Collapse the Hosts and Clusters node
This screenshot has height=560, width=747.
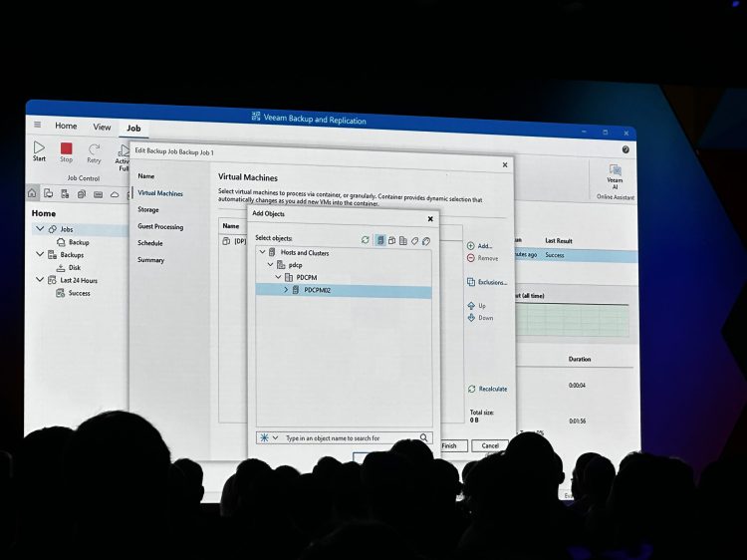pyautogui.click(x=262, y=252)
